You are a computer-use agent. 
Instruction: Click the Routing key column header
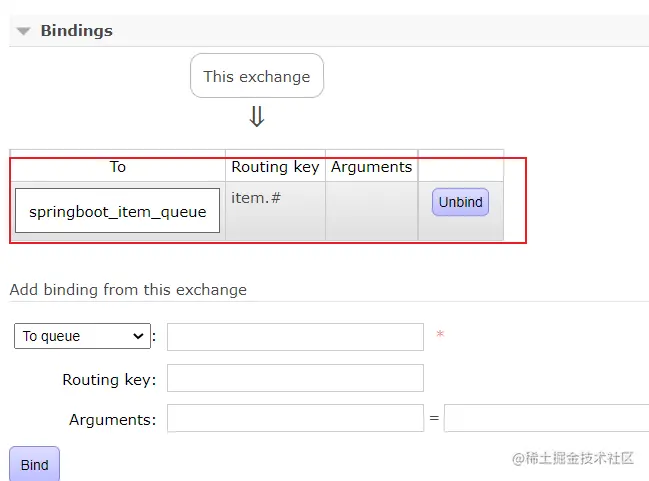click(x=275, y=167)
